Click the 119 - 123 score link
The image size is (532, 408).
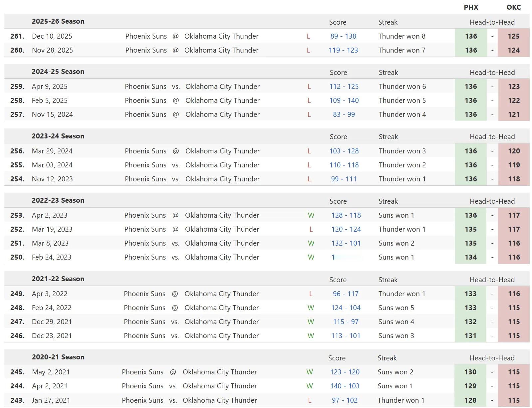pos(343,50)
